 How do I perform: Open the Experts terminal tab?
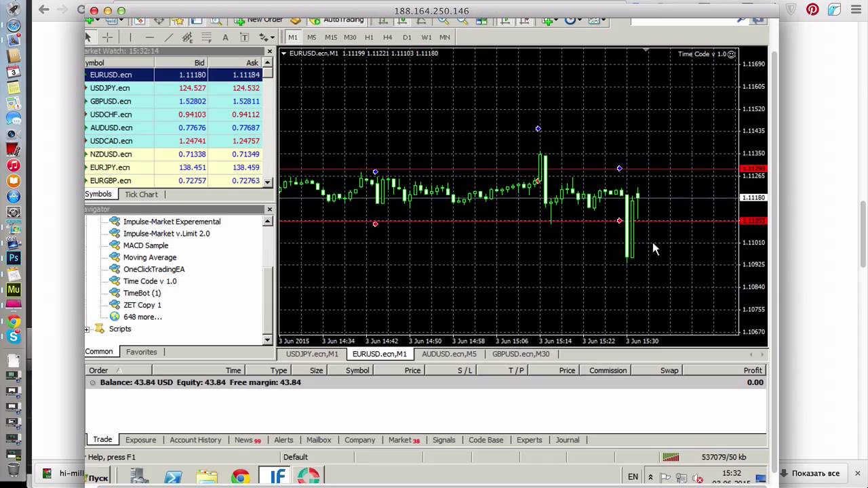(x=529, y=440)
